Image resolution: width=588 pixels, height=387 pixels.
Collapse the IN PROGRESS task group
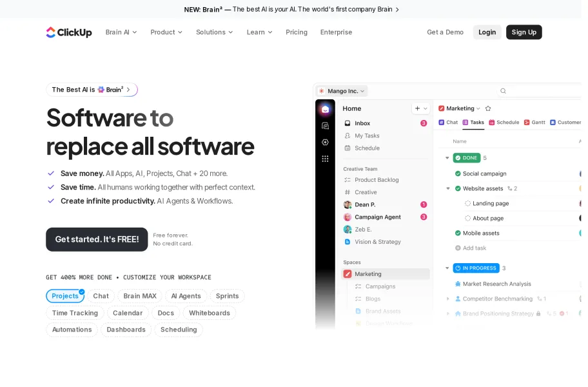[x=447, y=268]
